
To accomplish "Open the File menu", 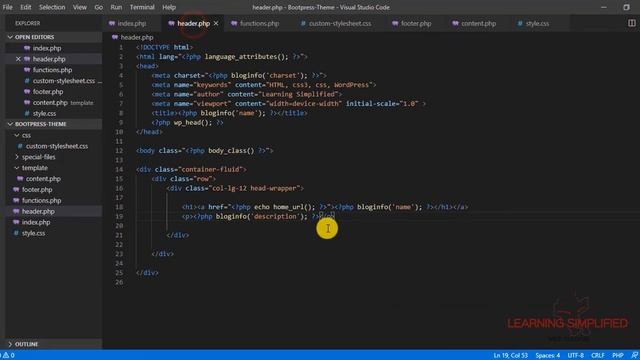I will [x=7, y=7].
